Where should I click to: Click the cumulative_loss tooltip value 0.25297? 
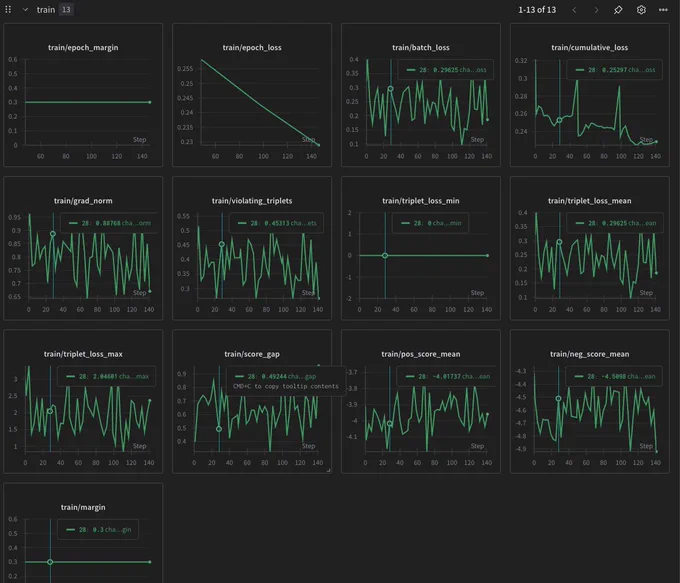point(614,69)
